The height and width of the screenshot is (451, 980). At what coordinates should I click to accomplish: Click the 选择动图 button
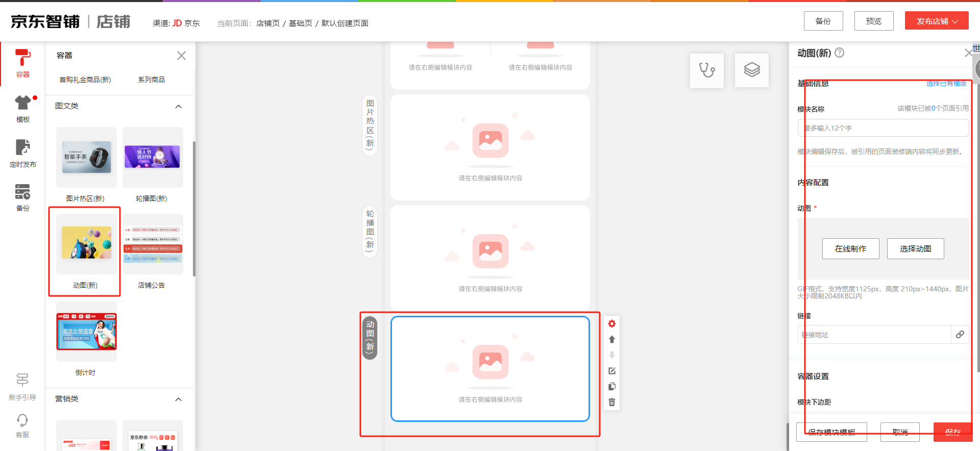(x=915, y=249)
